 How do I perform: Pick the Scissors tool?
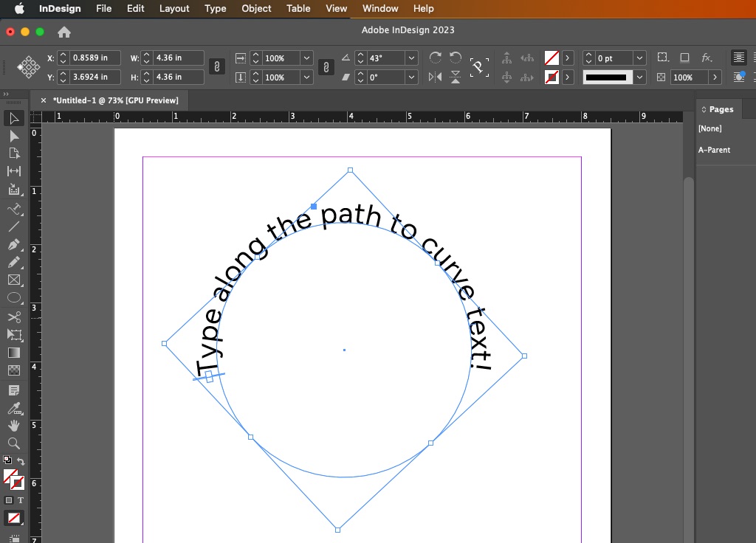coord(14,317)
